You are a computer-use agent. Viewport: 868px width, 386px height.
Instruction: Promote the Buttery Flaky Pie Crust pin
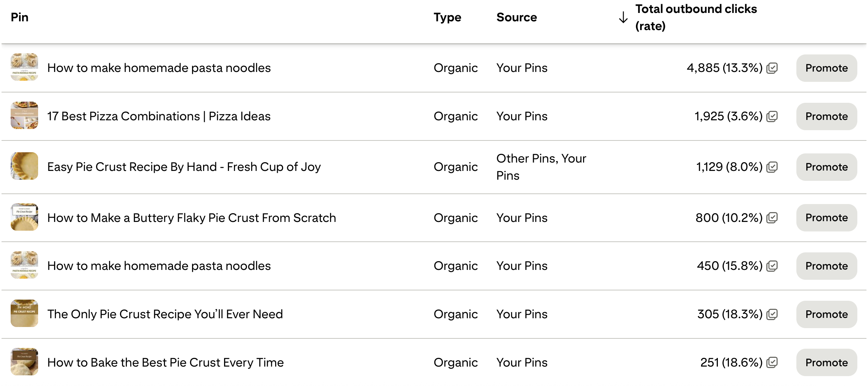(826, 217)
